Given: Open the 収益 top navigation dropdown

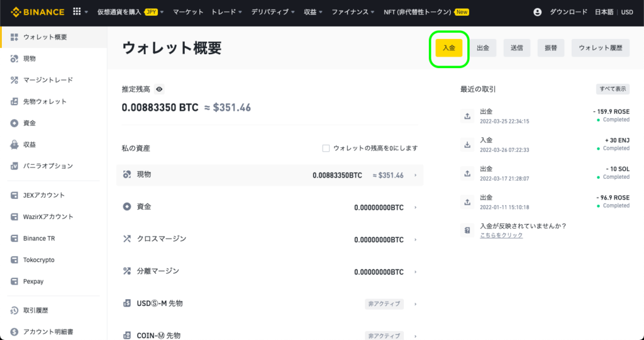Looking at the screenshot, I should coord(313,12).
